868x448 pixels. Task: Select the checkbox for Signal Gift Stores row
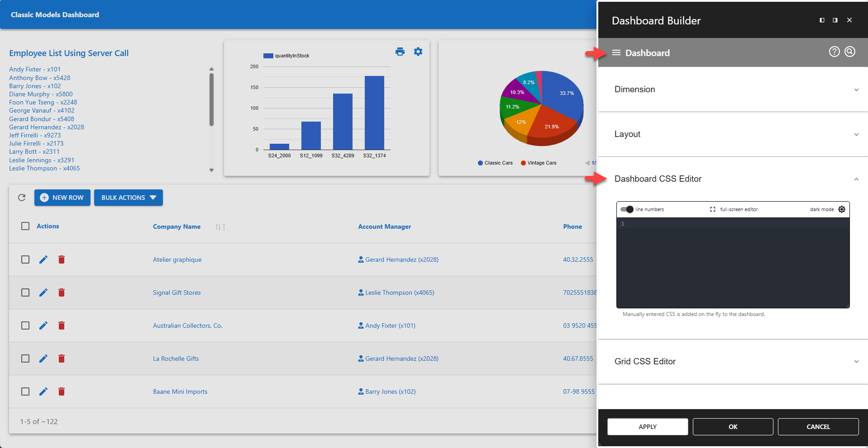click(x=25, y=292)
